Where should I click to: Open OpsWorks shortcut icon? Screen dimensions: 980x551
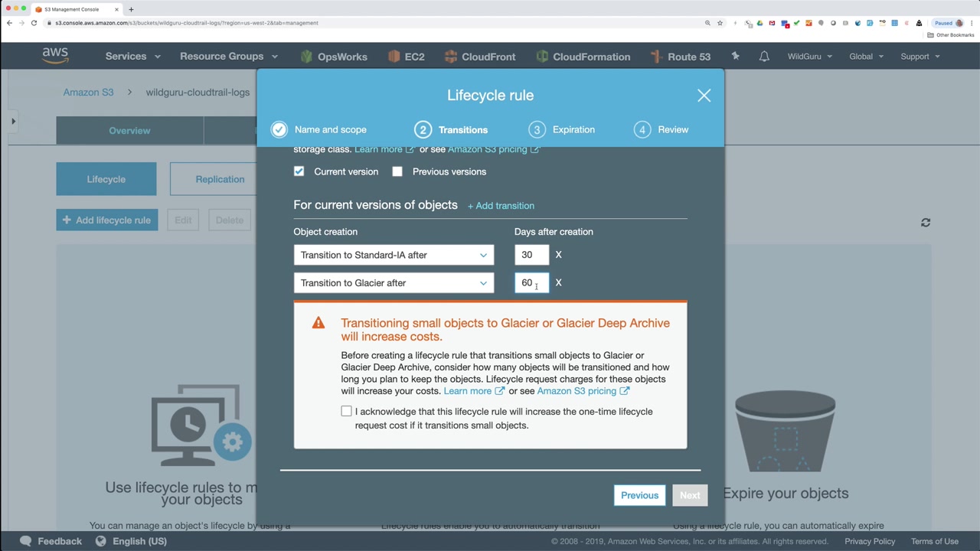click(x=306, y=57)
